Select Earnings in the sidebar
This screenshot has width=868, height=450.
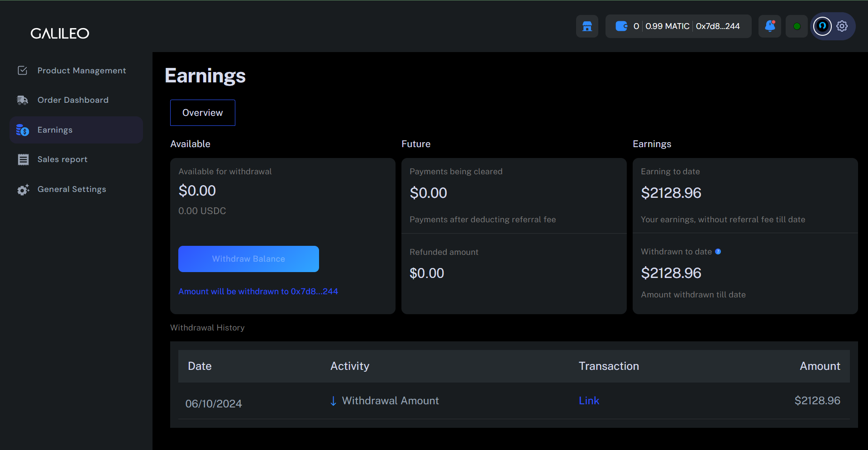click(76, 130)
